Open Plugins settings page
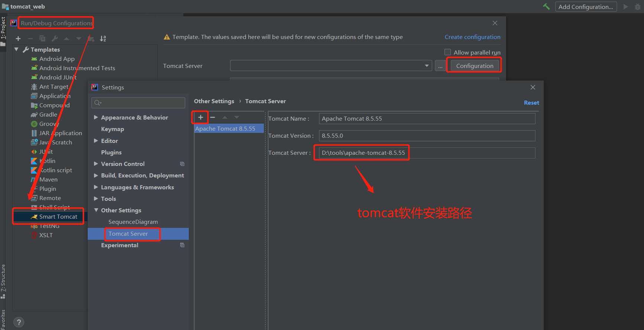This screenshot has width=644, height=330. pos(111,152)
